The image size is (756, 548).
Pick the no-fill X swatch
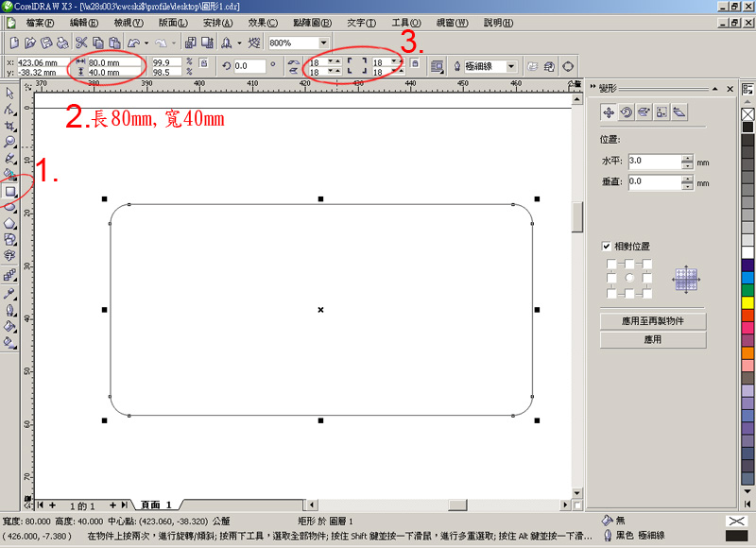[x=747, y=114]
